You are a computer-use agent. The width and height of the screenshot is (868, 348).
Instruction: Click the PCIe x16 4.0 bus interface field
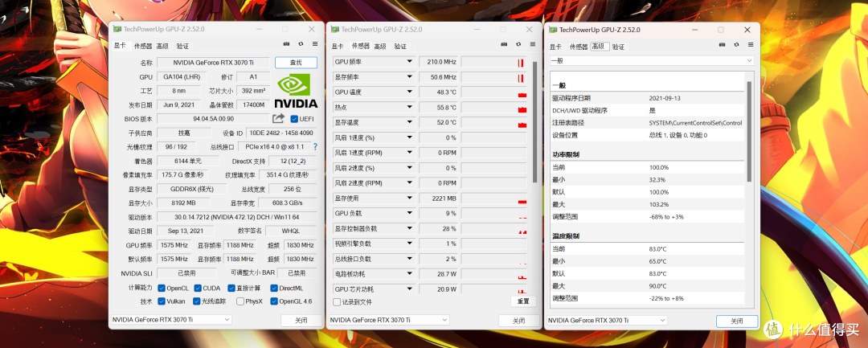pos(275,147)
